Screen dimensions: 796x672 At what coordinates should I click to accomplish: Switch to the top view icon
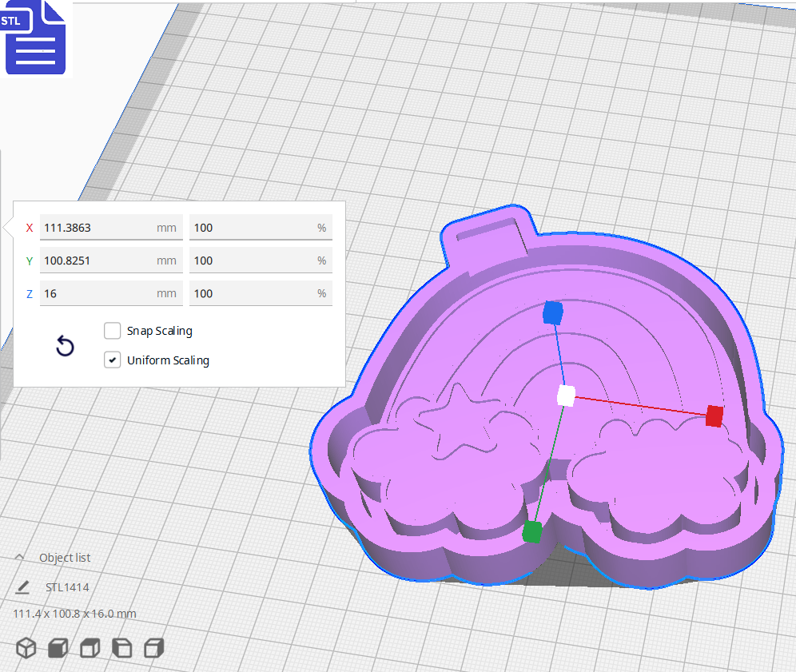[x=90, y=648]
